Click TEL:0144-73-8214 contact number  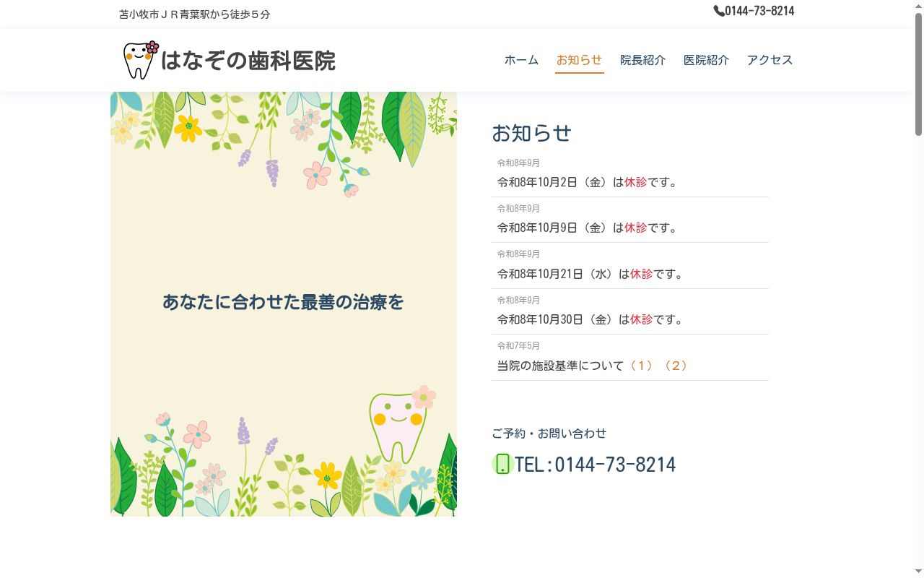point(595,464)
